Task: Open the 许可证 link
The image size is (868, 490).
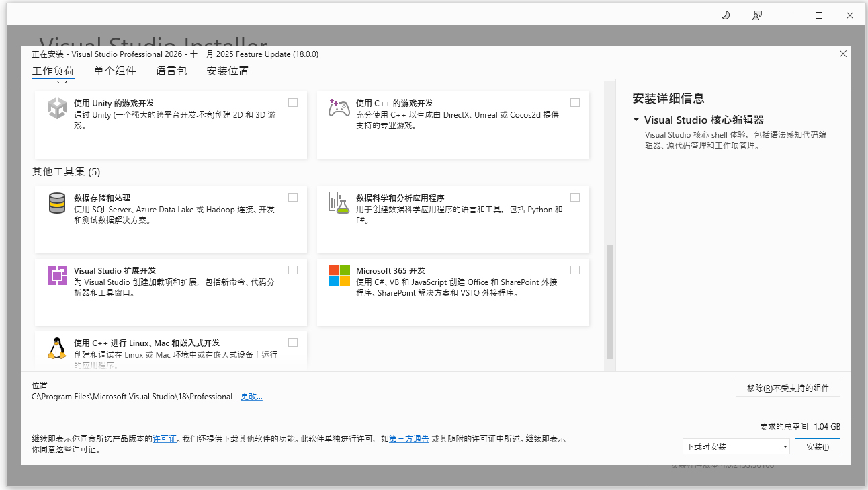Action: click(165, 439)
